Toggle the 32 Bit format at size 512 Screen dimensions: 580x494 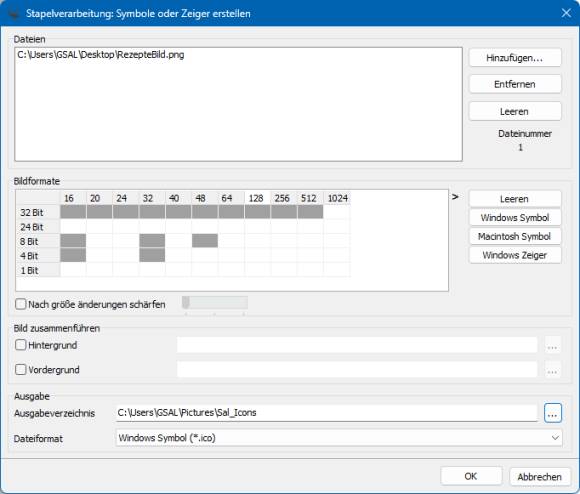[x=310, y=212]
